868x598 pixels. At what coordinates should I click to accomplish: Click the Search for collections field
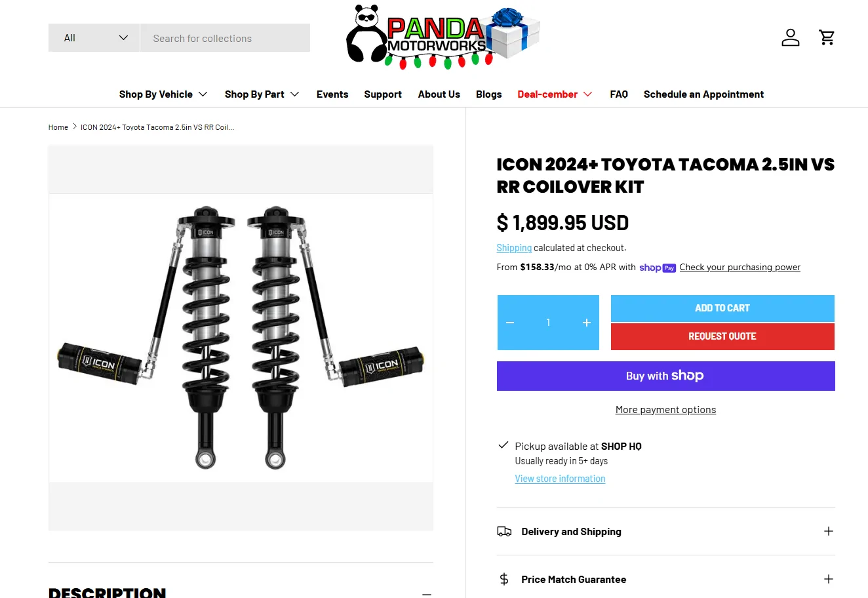point(225,38)
